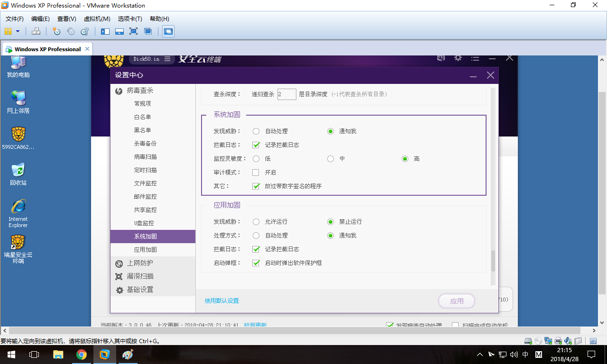Viewport: 607px width, 364px height.
Task: Toggle the thumbnail bar view icon
Action: click(120, 31)
